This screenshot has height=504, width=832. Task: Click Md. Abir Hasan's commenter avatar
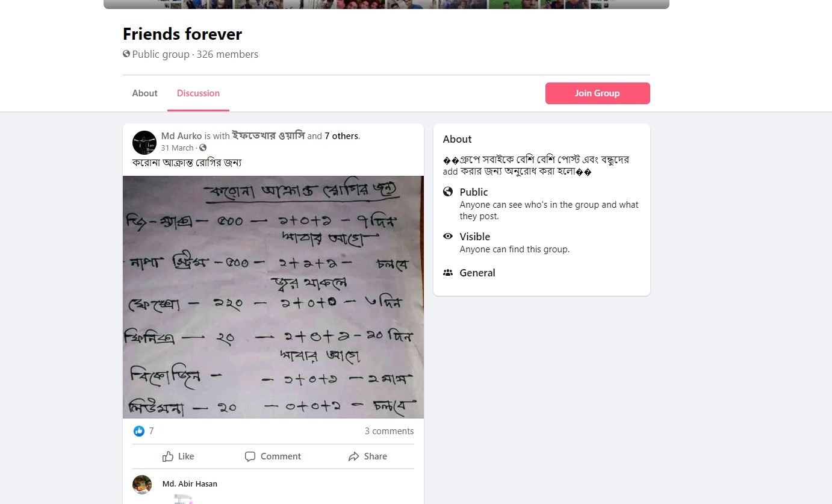(x=142, y=485)
